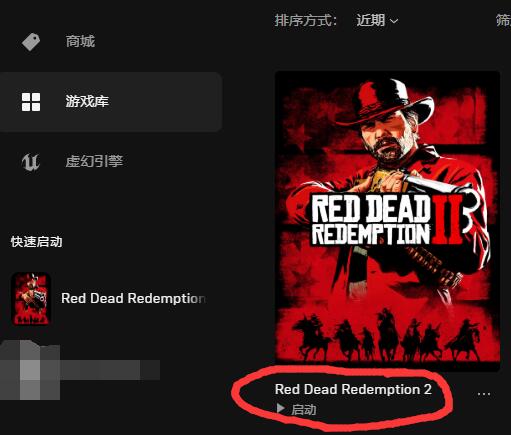Image resolution: width=511 pixels, height=435 pixels.
Task: Click the Red Dead Redemption 2 game title
Action: click(353, 389)
